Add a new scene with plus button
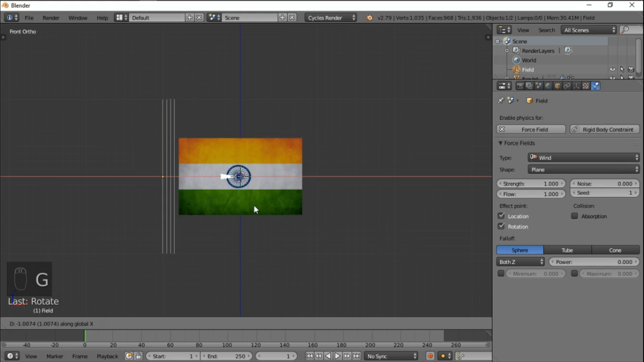This screenshot has width=644, height=362. click(282, 17)
